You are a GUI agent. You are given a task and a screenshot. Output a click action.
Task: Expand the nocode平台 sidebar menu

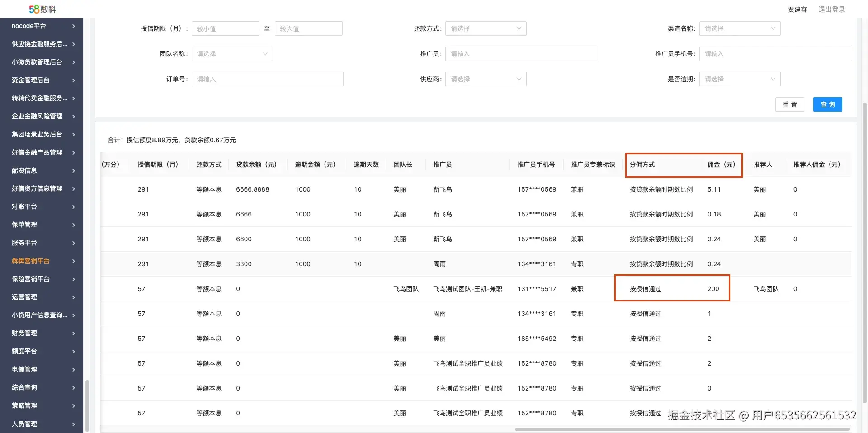click(x=42, y=26)
